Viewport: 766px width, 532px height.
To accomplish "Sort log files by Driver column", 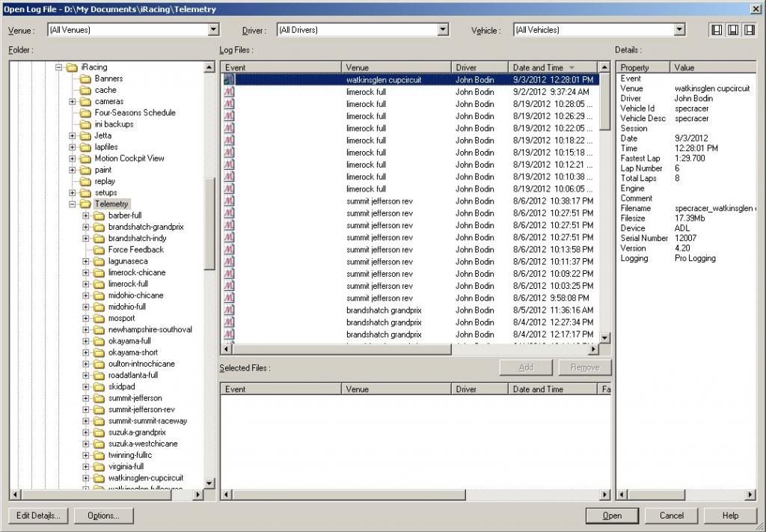I will click(479, 67).
